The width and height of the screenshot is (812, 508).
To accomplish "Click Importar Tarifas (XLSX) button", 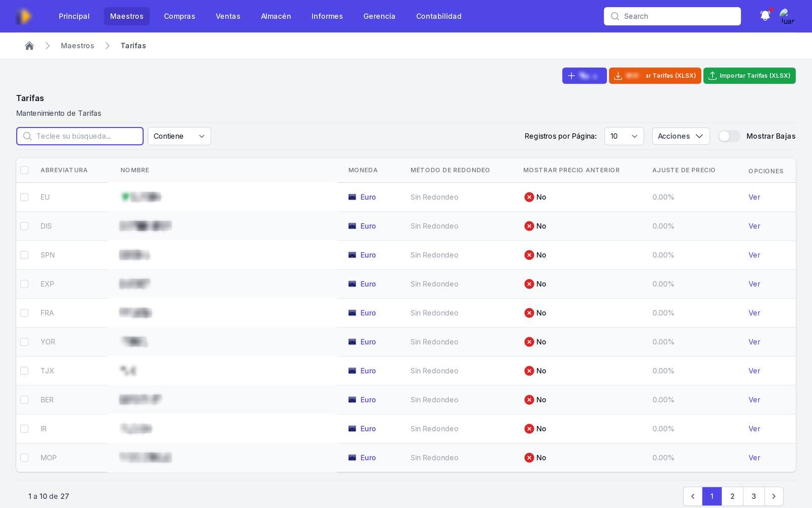I will tap(749, 76).
